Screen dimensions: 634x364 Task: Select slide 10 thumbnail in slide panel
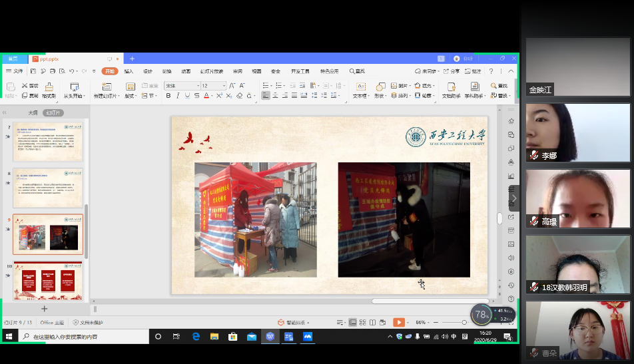pyautogui.click(x=48, y=281)
